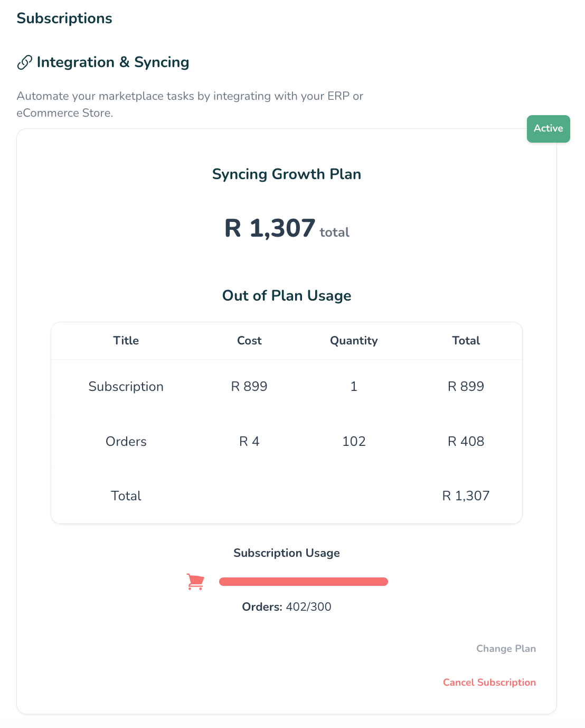The width and height of the screenshot is (585, 728).
Task: Click the Subscriptions page heading
Action: (64, 18)
